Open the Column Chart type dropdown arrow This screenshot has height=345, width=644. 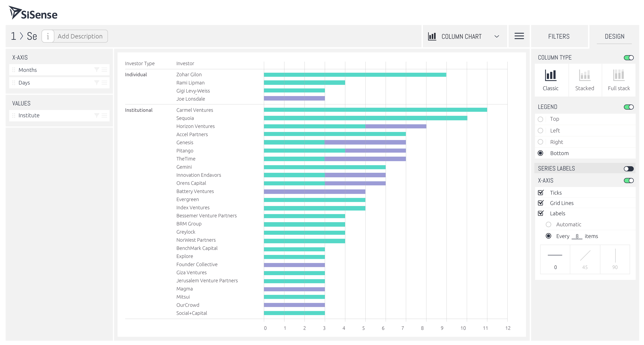click(497, 36)
